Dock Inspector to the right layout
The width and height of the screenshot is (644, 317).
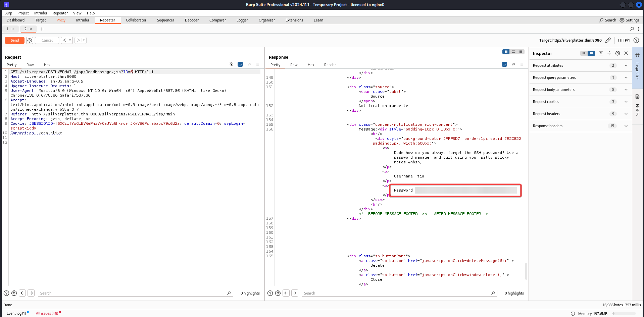591,53
